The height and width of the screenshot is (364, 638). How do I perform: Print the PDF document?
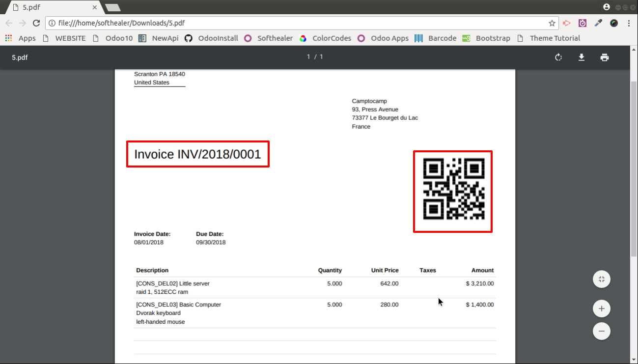[605, 57]
